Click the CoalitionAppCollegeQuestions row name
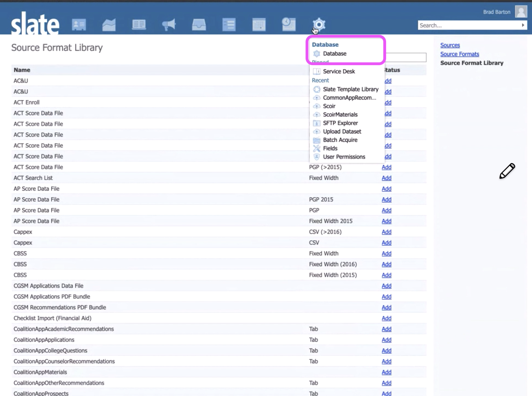 click(x=50, y=351)
